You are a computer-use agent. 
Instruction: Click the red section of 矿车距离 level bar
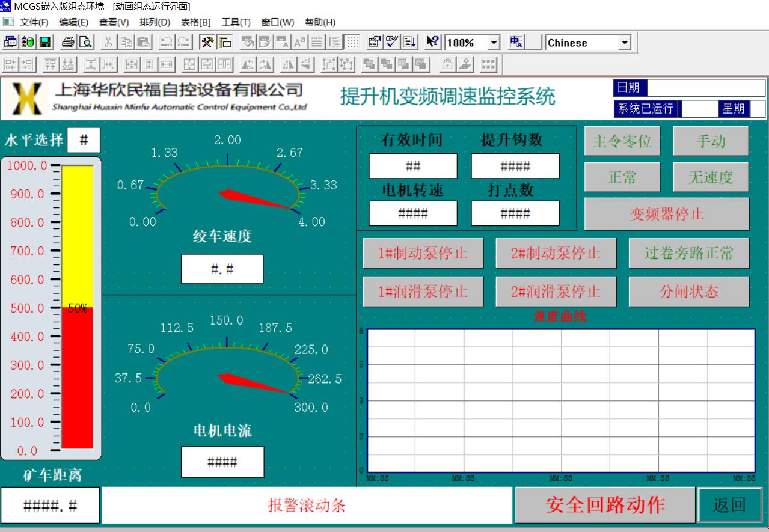pos(78,379)
